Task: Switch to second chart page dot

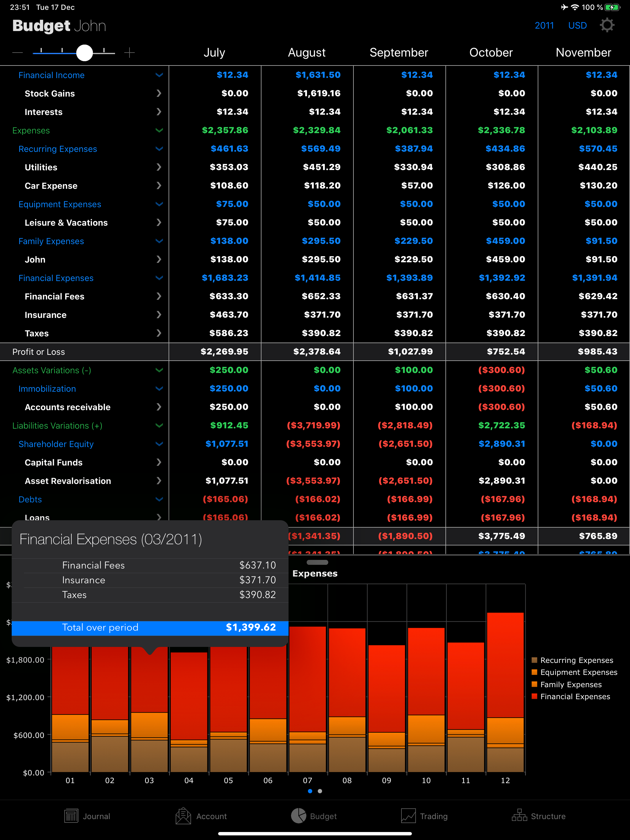Action: [320, 791]
